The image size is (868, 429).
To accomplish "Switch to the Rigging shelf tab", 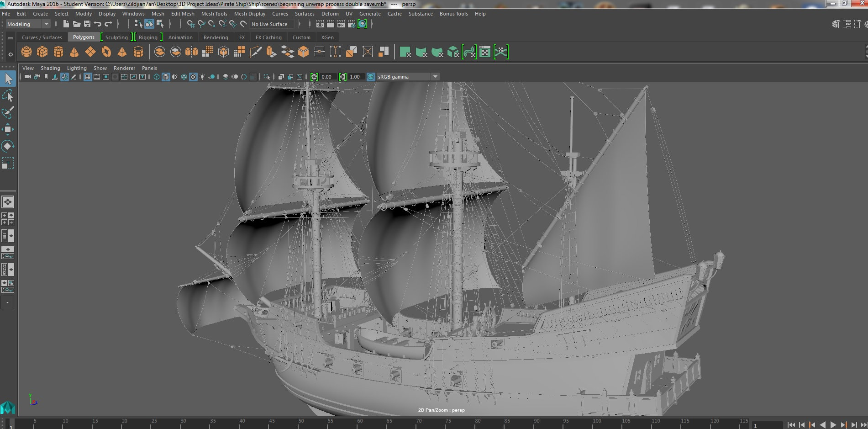I will click(148, 37).
